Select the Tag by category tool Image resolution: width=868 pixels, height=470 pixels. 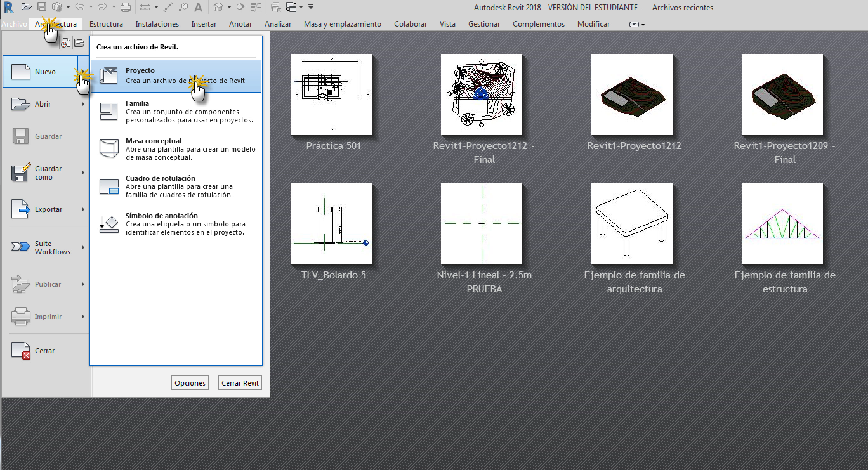pyautogui.click(x=183, y=7)
